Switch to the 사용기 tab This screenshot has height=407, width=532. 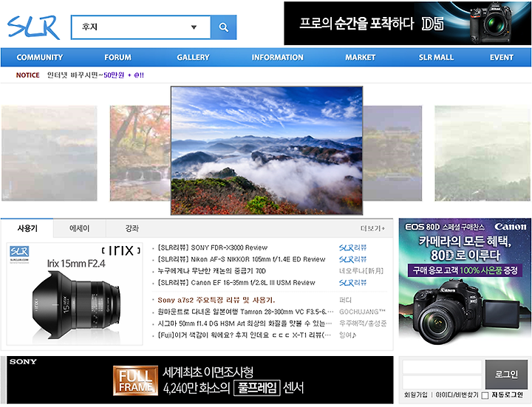pos(27,228)
